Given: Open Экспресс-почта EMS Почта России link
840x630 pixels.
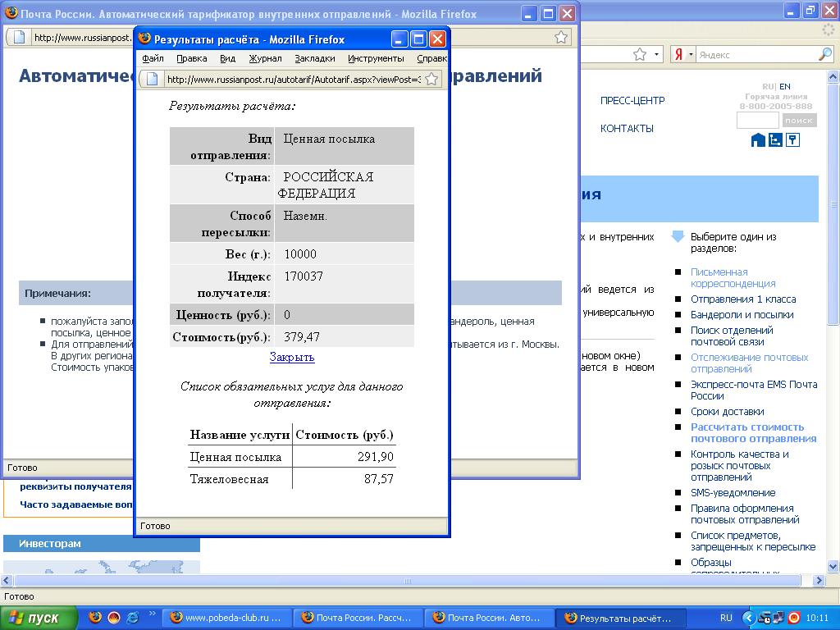Looking at the screenshot, I should [754, 390].
